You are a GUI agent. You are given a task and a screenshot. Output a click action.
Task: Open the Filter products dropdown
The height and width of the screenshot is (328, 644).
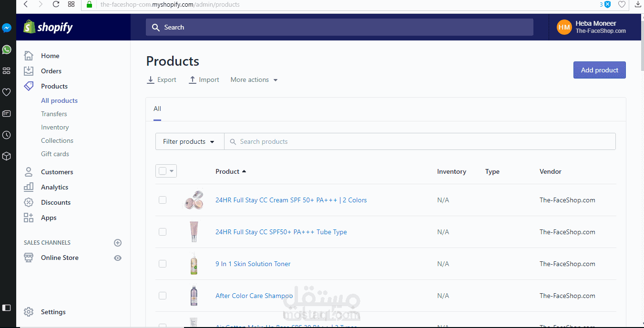(189, 141)
